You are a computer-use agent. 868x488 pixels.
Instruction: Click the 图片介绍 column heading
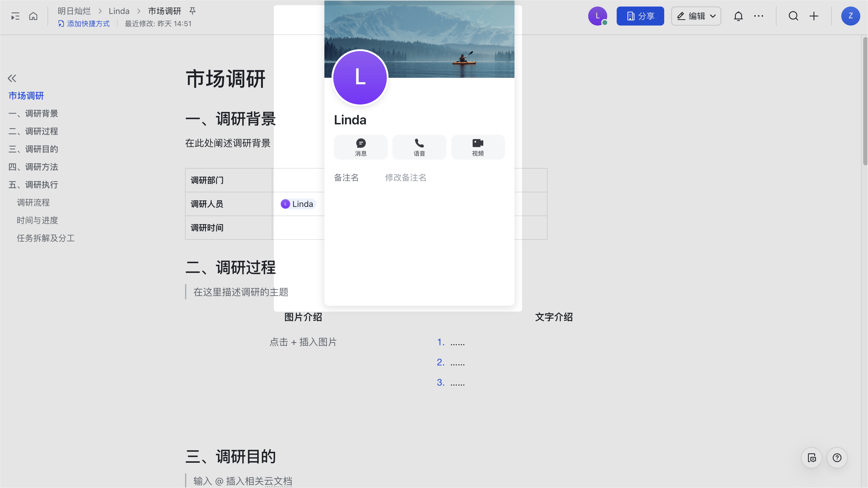[303, 317]
